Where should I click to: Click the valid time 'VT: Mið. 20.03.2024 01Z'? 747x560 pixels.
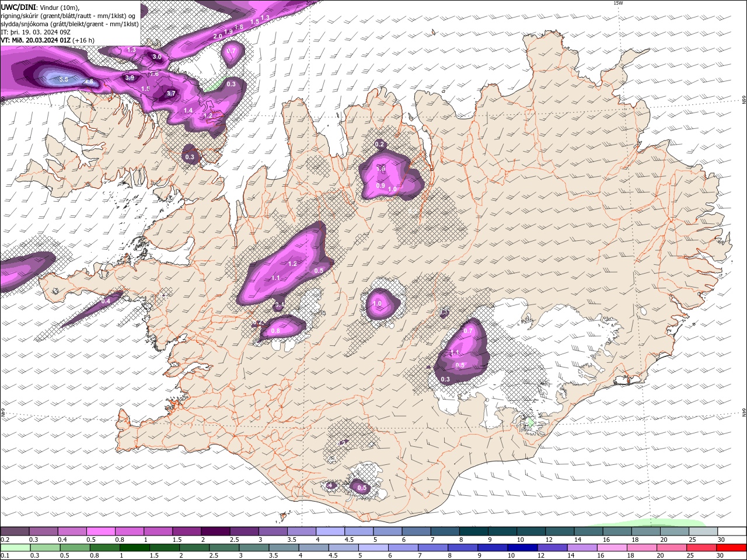[36, 40]
